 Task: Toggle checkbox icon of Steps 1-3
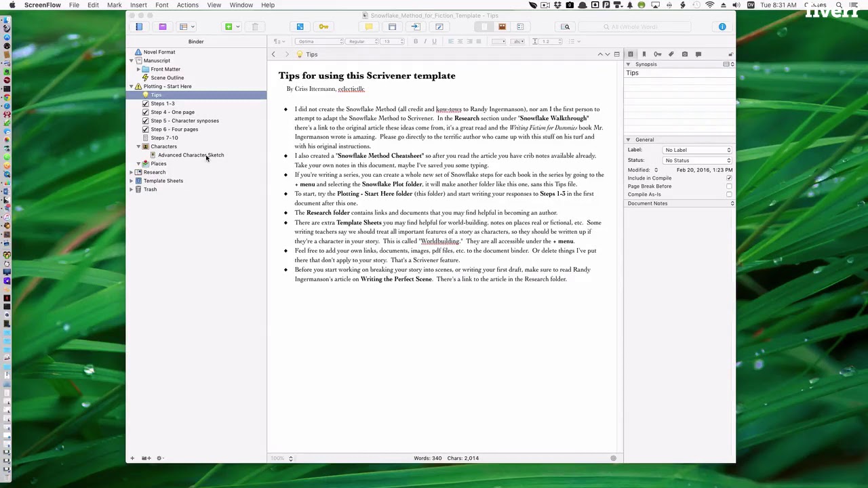[x=145, y=104]
